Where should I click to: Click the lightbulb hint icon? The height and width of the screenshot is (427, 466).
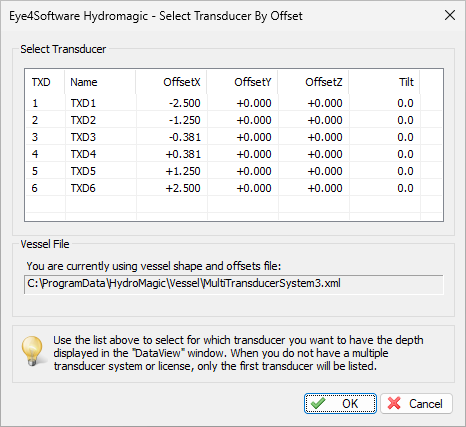pos(32,351)
